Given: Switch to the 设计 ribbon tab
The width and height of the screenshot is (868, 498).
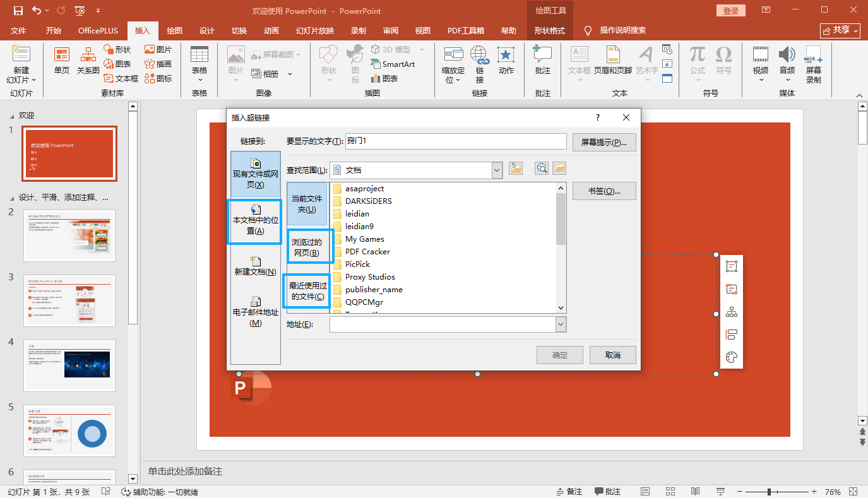Looking at the screenshot, I should coord(207,31).
